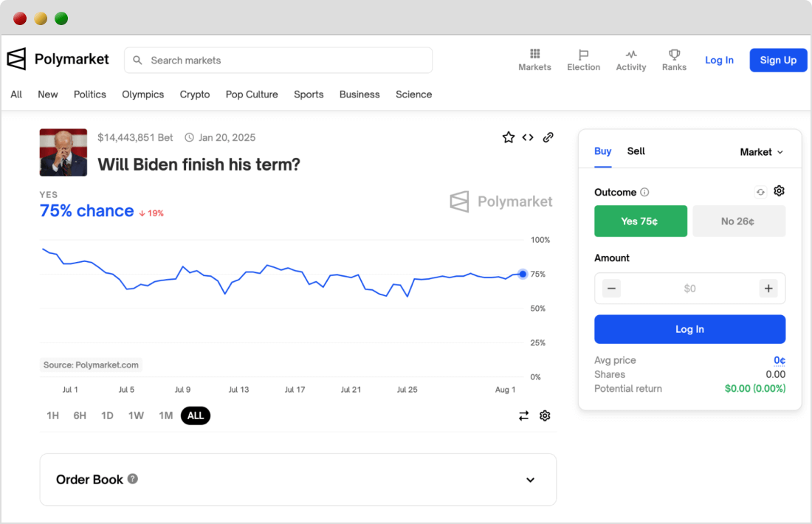Open the Crypto category

click(195, 94)
